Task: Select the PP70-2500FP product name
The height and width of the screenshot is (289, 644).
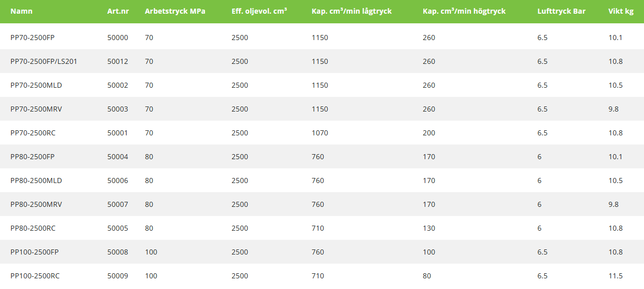Action: point(31,38)
